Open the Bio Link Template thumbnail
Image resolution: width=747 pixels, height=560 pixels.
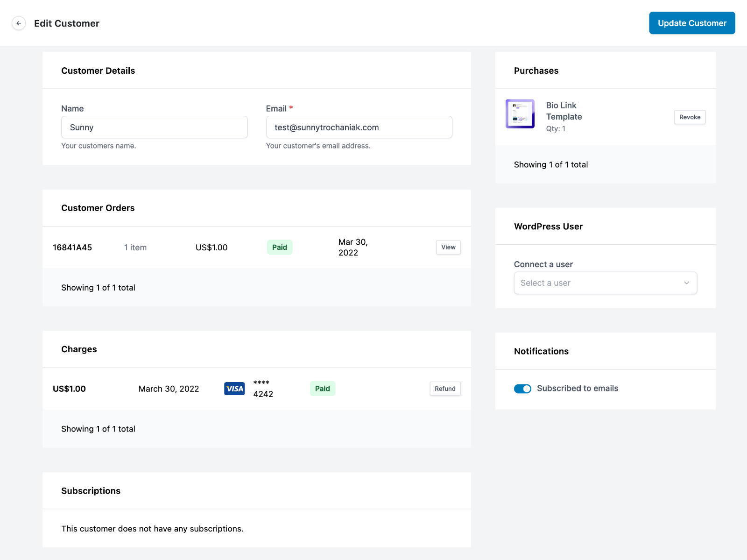click(x=520, y=113)
